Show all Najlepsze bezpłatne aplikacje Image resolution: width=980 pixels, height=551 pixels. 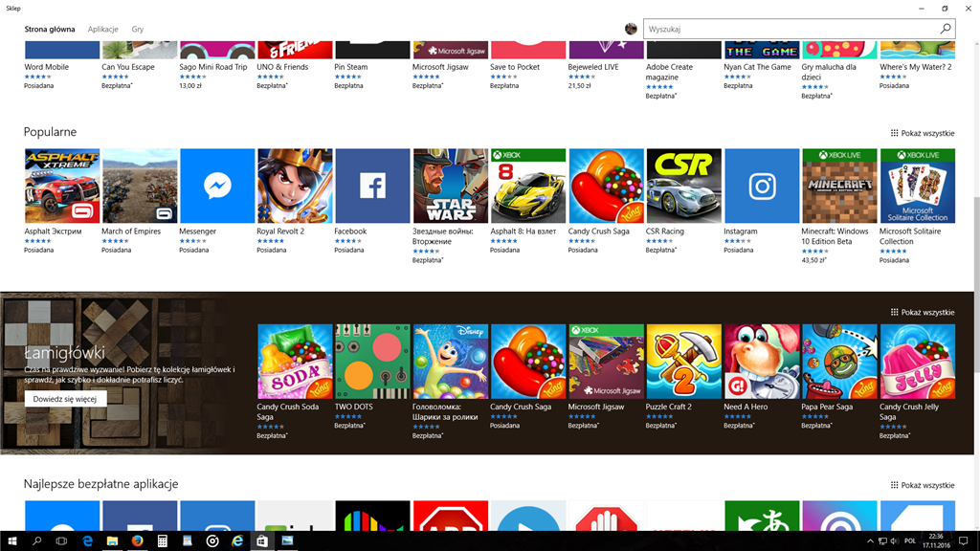point(923,485)
